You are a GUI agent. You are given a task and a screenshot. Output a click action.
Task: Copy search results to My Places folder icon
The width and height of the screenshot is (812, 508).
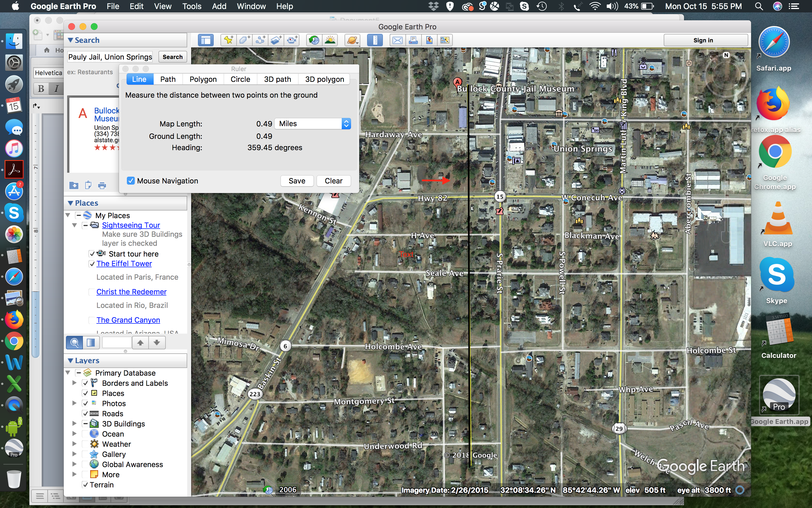coord(74,185)
